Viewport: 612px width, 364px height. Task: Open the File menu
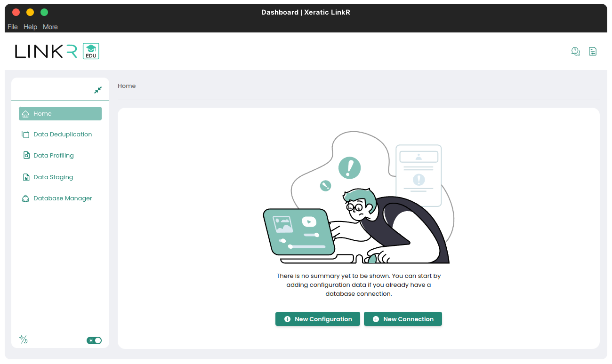click(x=13, y=27)
